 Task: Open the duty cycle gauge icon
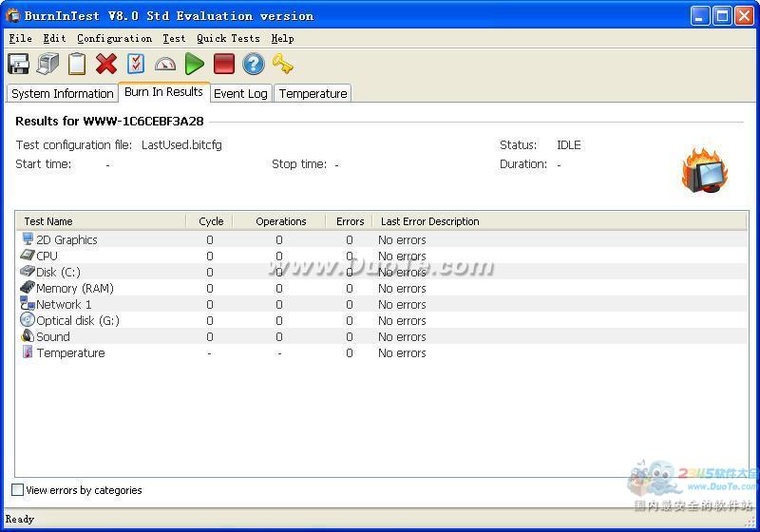pyautogui.click(x=165, y=64)
